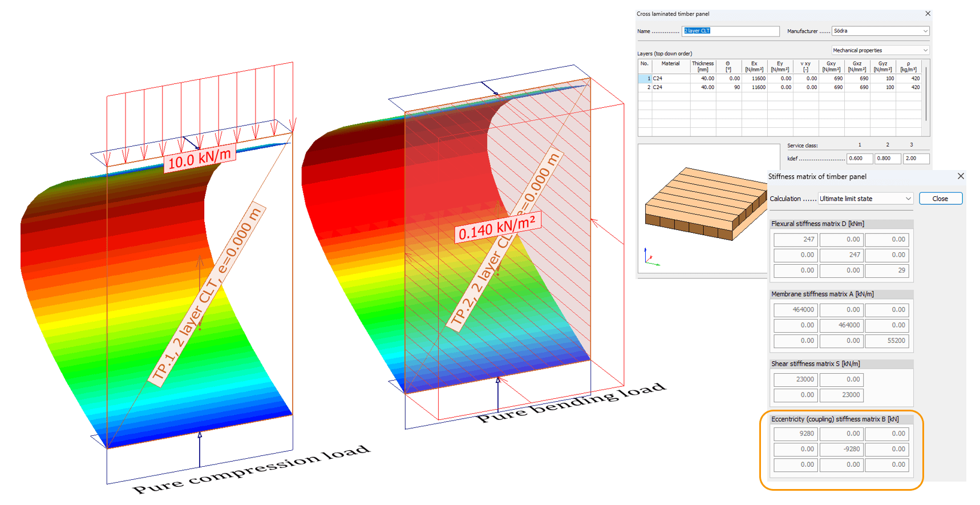Click the Name field containing 2 layer CLT

pyautogui.click(x=731, y=31)
